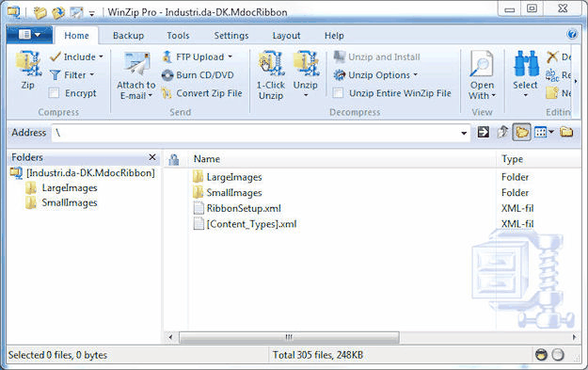Screen dimensions: 588x370
Task: Open the view style dropdown arrow
Action: 551,132
